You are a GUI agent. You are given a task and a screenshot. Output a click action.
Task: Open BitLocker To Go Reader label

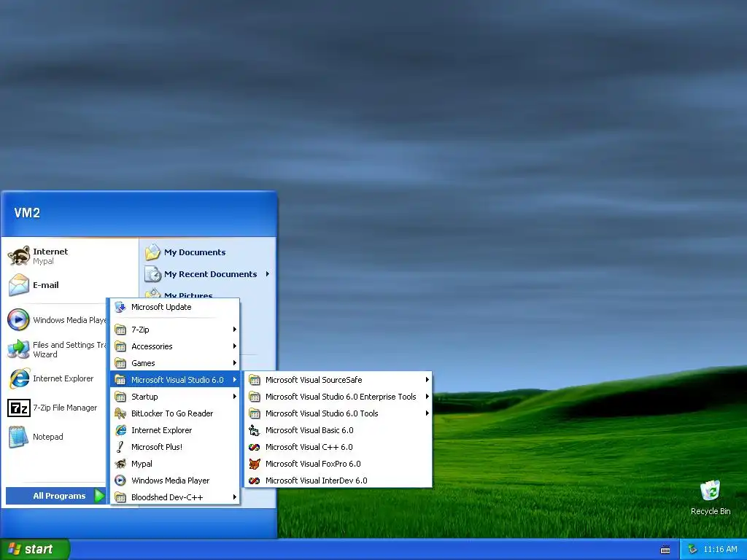tap(172, 413)
